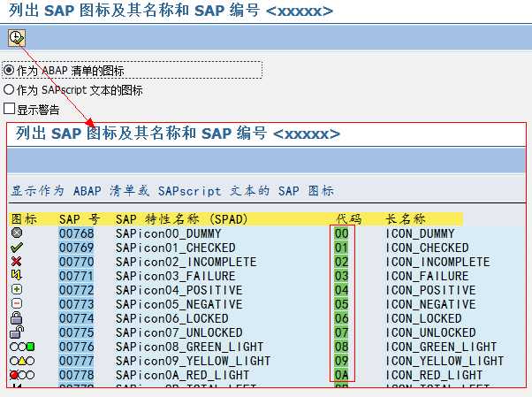Click SAPicon04_POSITIVE name cell
Screen dimensions: 532x397
click(x=179, y=290)
